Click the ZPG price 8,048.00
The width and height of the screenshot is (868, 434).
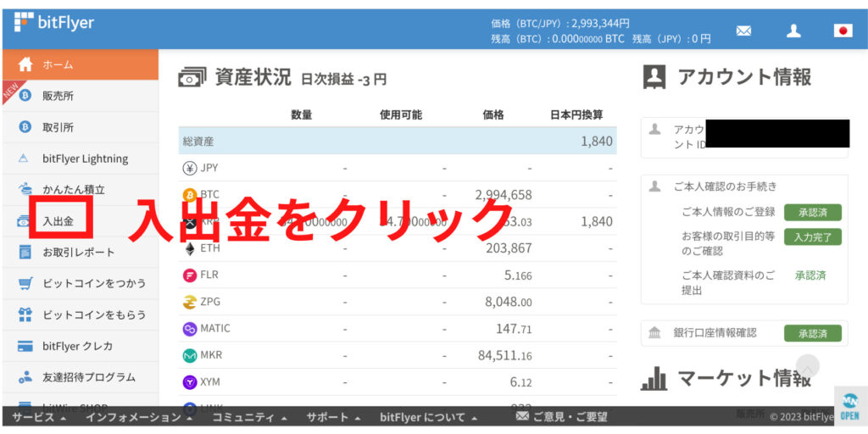click(509, 303)
